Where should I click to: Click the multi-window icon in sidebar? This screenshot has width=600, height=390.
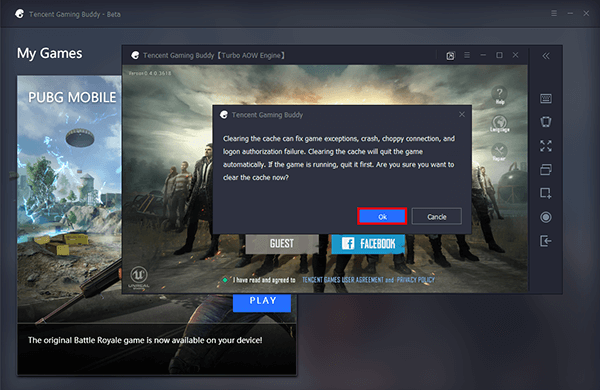tap(546, 170)
